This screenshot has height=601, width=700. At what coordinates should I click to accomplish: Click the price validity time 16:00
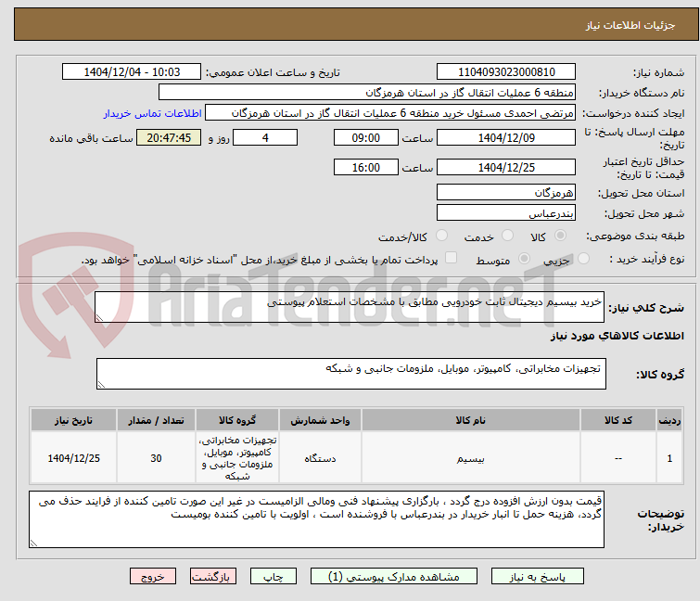(x=365, y=168)
